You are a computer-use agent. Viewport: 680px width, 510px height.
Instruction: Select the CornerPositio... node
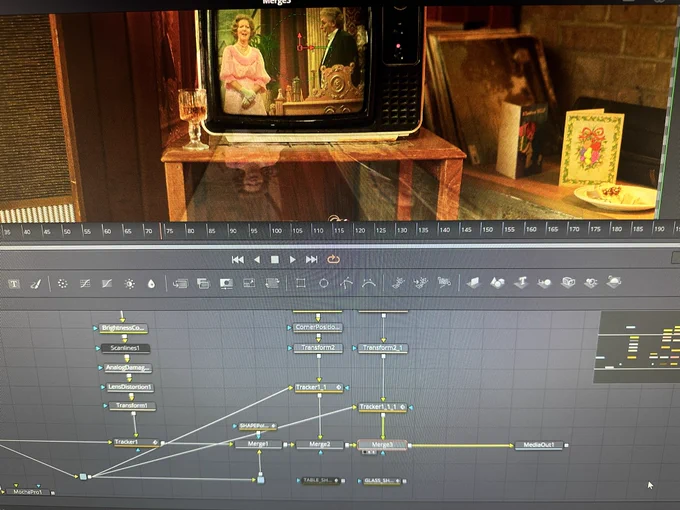pyautogui.click(x=318, y=327)
